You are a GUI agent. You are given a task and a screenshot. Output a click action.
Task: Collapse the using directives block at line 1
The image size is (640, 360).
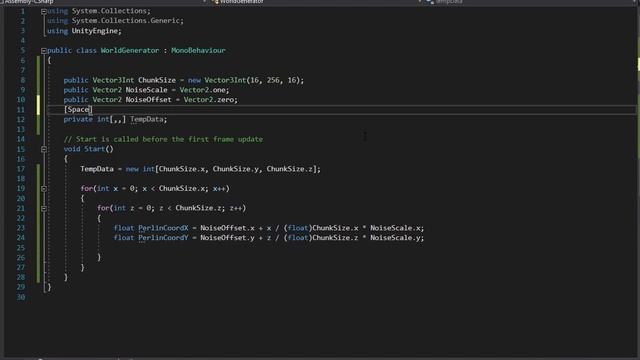pyautogui.click(x=44, y=11)
